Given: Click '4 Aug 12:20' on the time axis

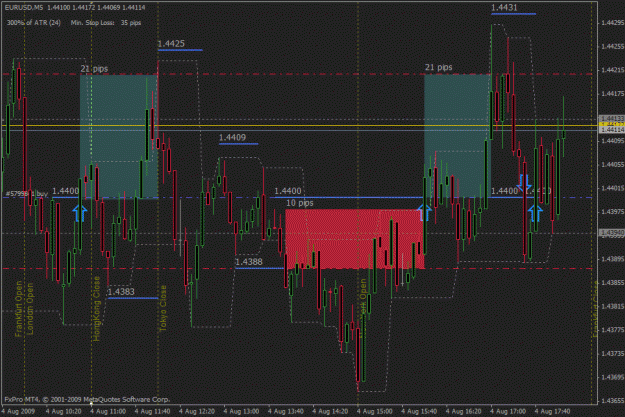Looking at the screenshot, I should coord(197,411).
